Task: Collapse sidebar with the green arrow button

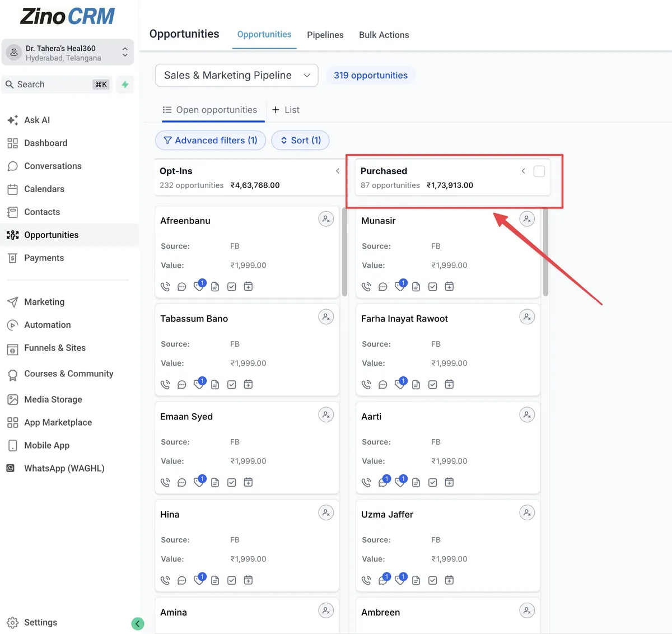Action: point(138,623)
